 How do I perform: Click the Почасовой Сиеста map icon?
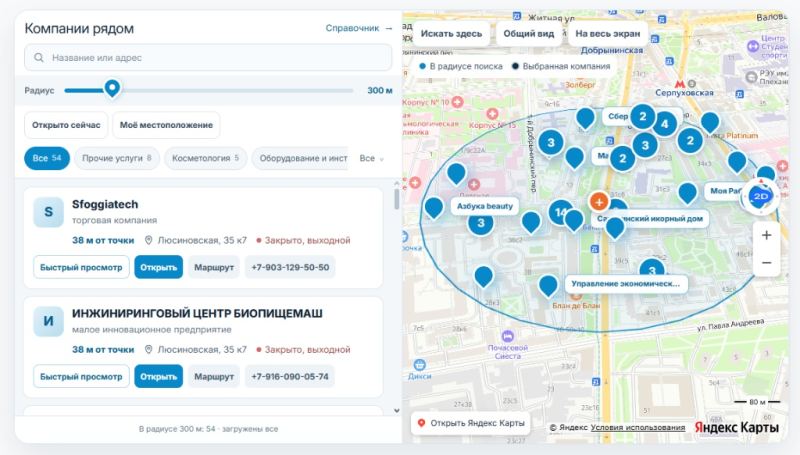(507, 337)
